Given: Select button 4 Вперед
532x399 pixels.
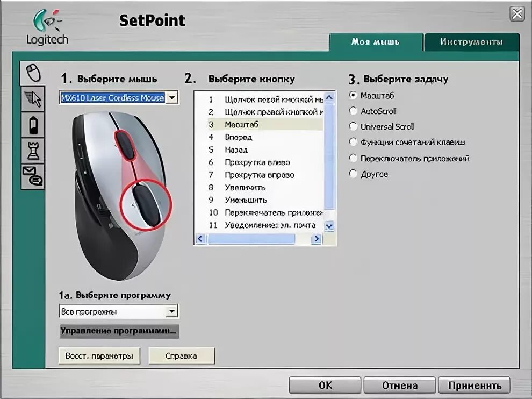Looking at the screenshot, I should tap(265, 137).
